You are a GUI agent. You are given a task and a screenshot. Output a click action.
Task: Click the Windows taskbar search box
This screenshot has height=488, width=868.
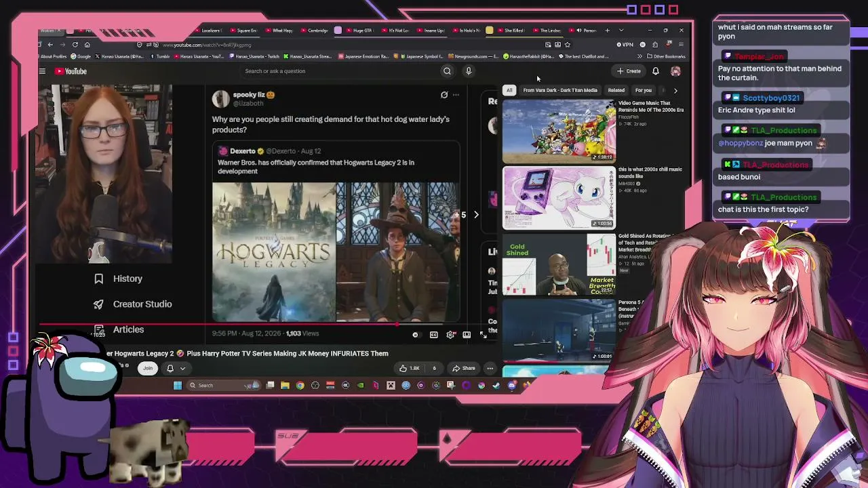pos(222,386)
